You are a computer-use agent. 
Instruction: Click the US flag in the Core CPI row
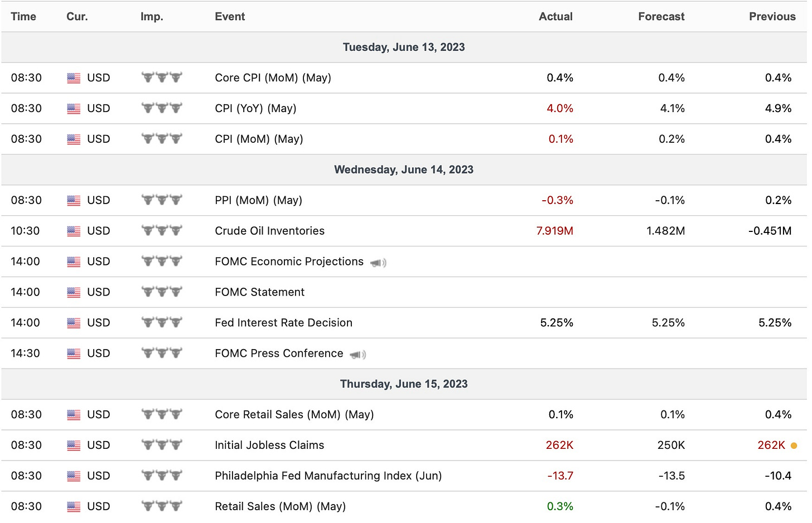74,78
